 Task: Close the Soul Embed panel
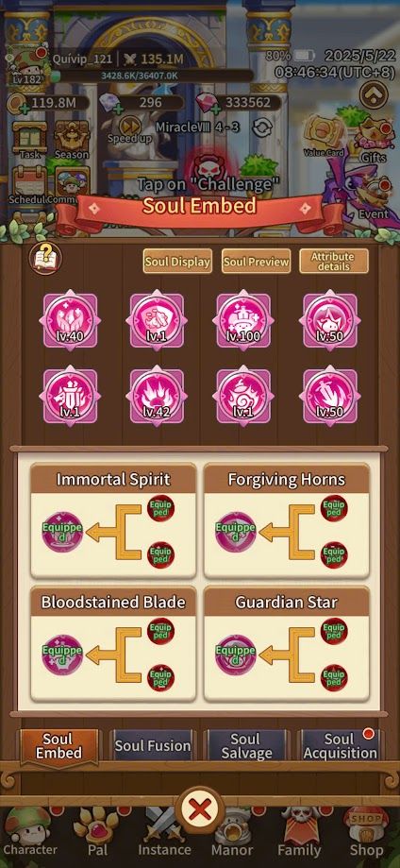click(200, 811)
